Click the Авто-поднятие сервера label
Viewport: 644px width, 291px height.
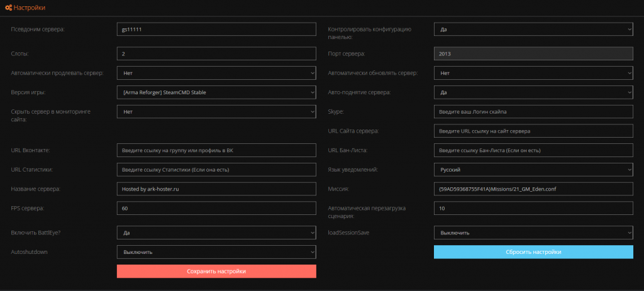[x=359, y=92]
